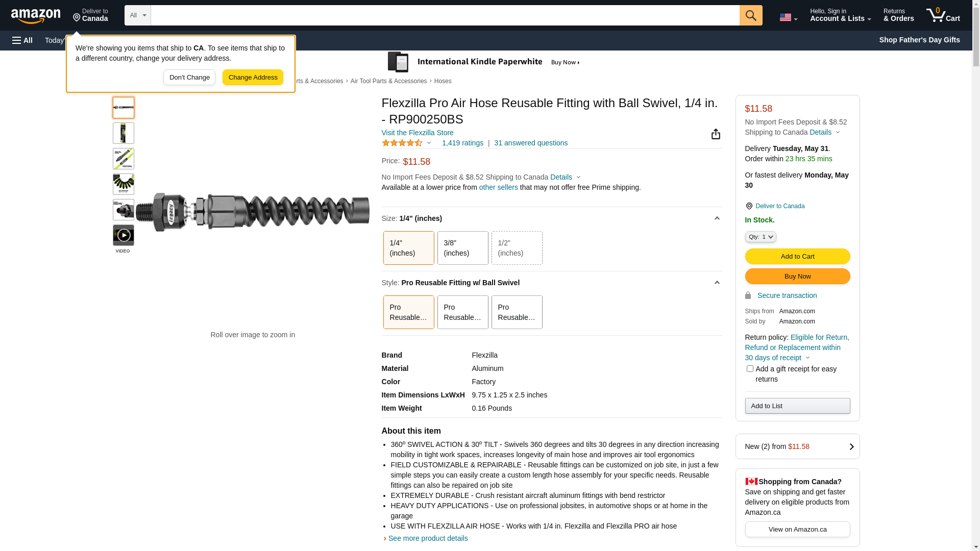Check the gift receipt checkbox
This screenshot has height=551, width=980.
(x=750, y=369)
